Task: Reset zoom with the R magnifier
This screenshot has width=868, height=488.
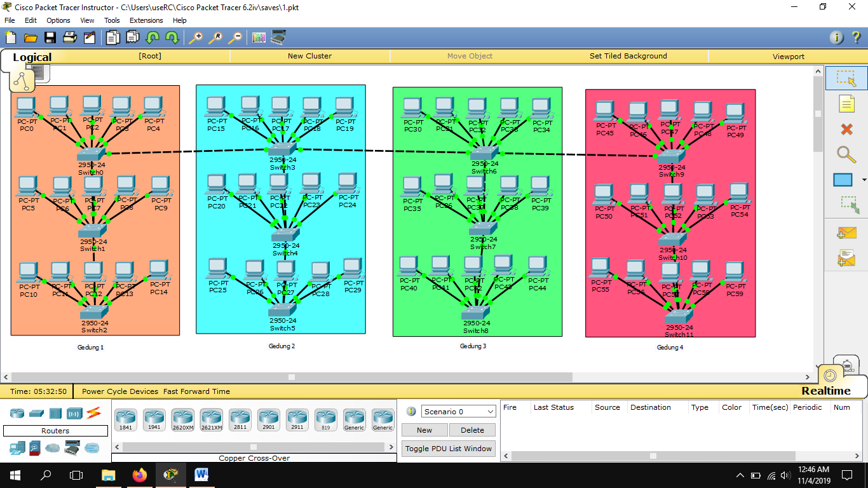Action: tap(215, 37)
